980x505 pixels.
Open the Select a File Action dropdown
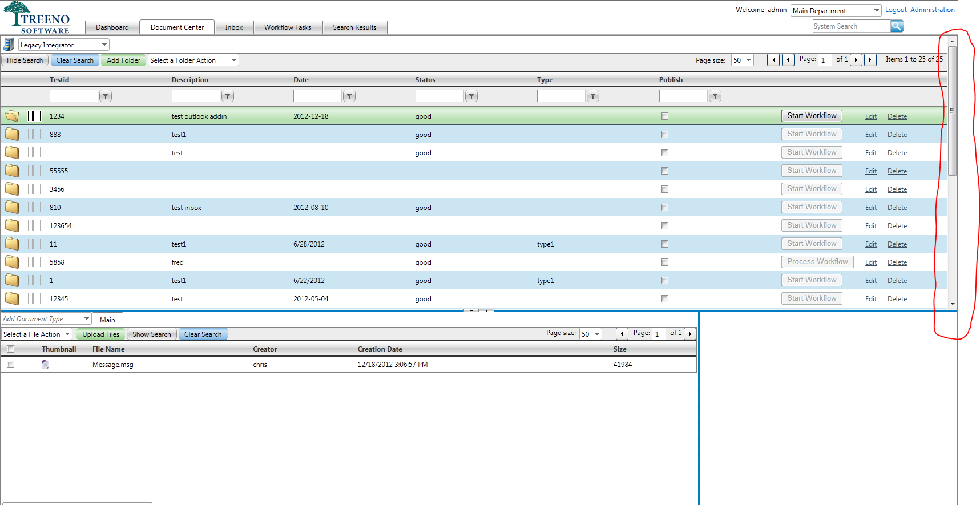pyautogui.click(x=37, y=334)
